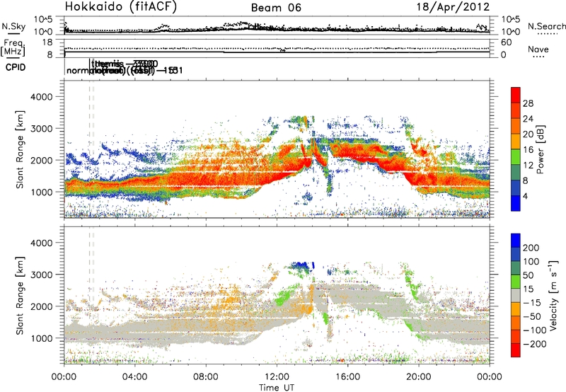Screen dimensions: 566x392
Task: Click the "18" tick on the frequency axis
Action: point(47,42)
